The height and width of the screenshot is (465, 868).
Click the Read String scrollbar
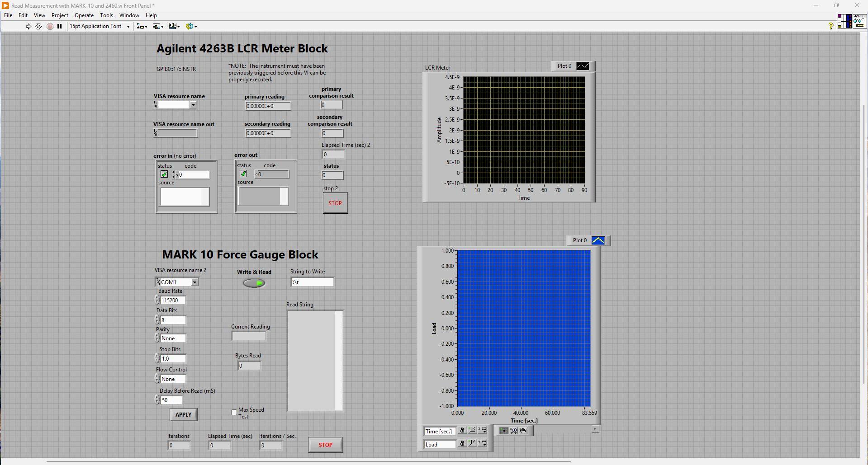click(x=338, y=361)
